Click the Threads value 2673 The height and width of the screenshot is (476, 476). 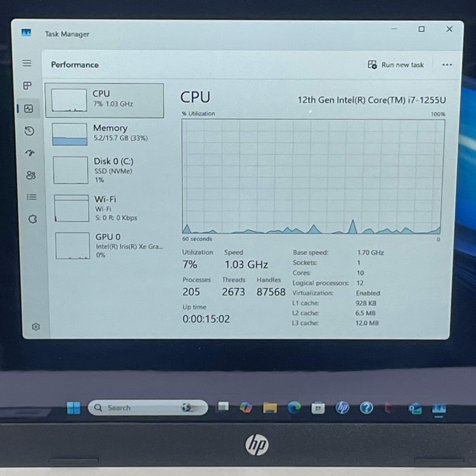pyautogui.click(x=233, y=292)
